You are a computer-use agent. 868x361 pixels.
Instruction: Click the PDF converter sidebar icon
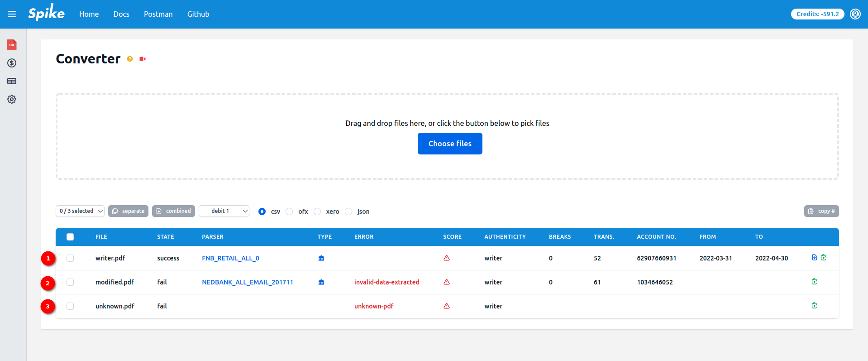[x=12, y=45]
